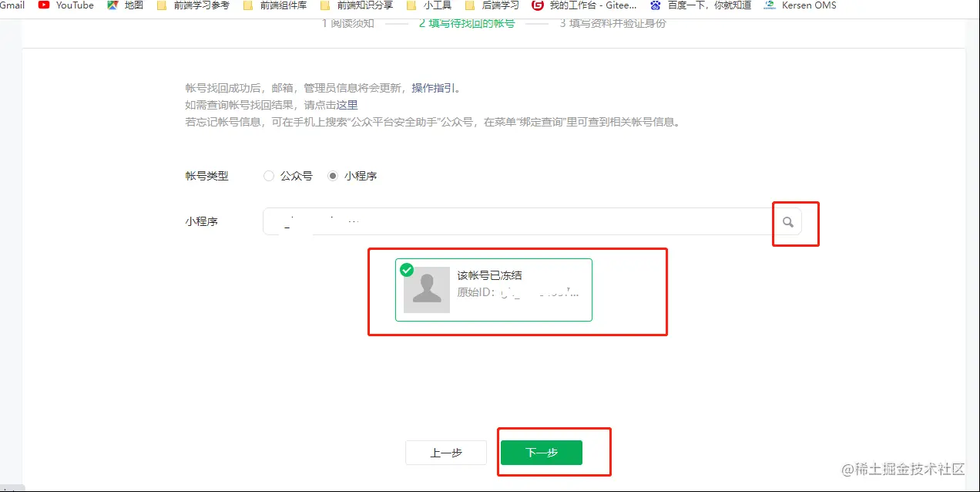Go to step 1 阅读须知
The height and width of the screenshot is (492, 980).
pos(348,23)
